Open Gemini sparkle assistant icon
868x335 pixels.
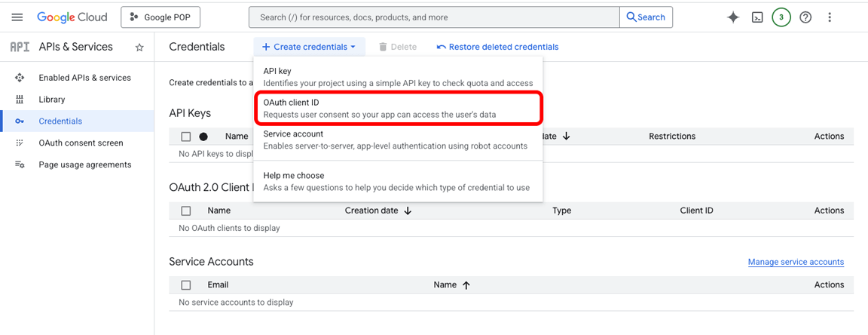click(x=733, y=17)
